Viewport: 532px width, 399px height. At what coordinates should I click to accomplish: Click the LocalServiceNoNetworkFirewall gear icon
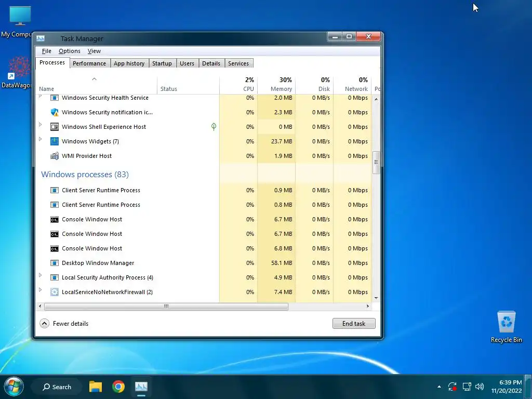click(54, 292)
